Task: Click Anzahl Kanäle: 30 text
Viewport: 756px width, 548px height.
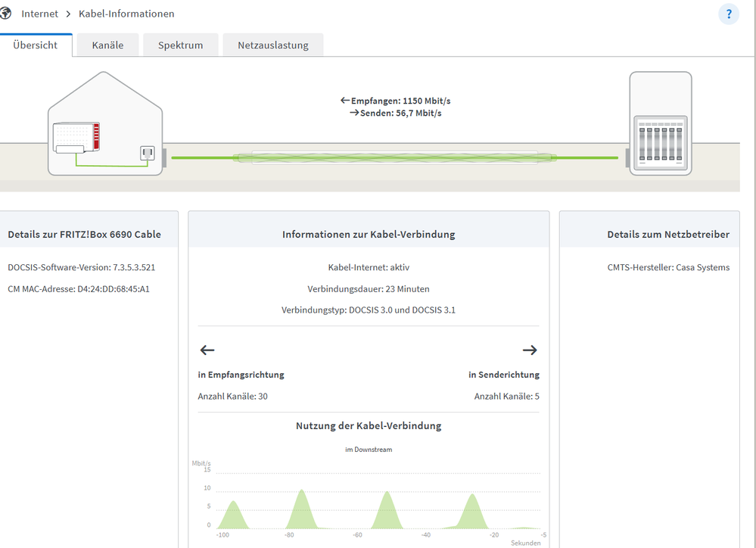Action: point(233,397)
